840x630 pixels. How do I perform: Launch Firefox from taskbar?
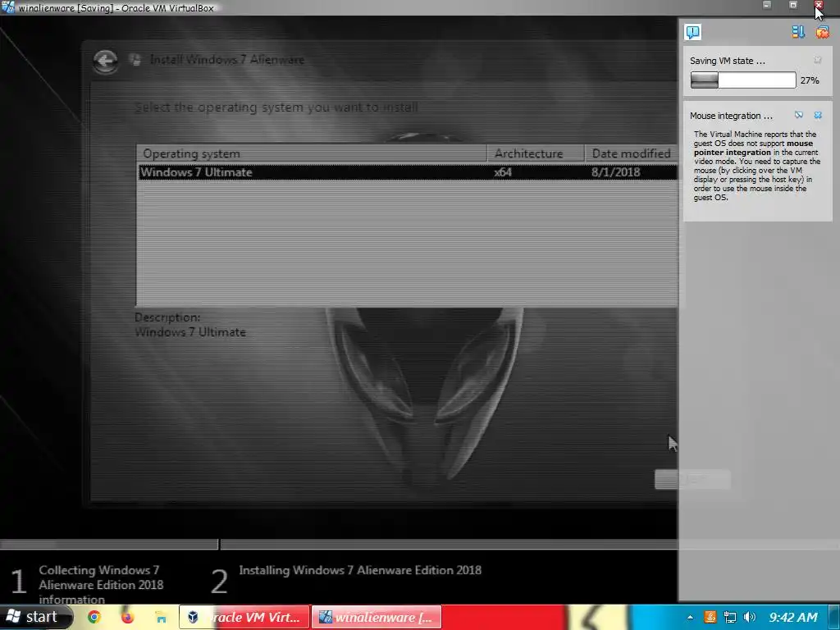click(x=127, y=617)
